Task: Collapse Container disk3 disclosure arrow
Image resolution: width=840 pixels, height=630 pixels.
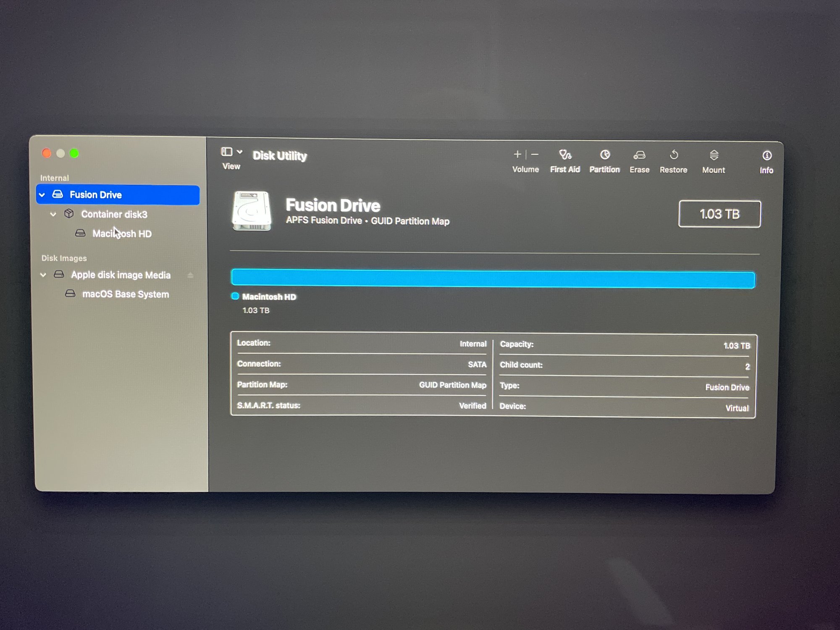Action: tap(53, 214)
